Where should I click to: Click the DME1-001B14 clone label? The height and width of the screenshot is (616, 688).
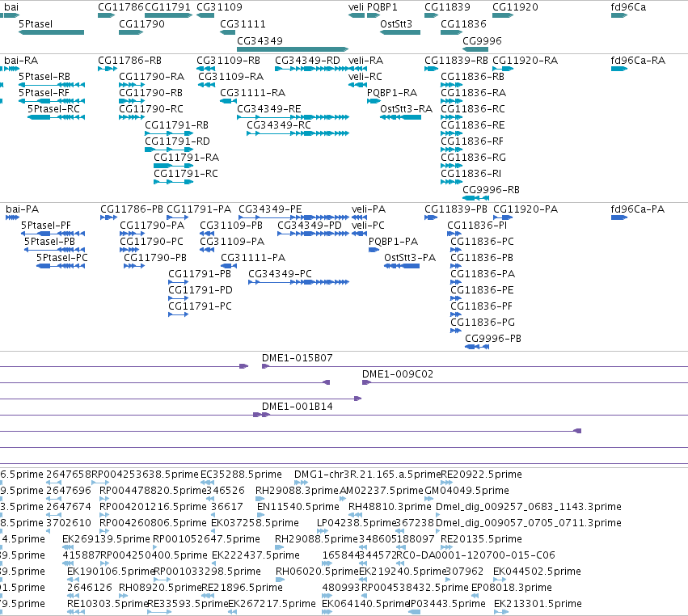click(298, 407)
